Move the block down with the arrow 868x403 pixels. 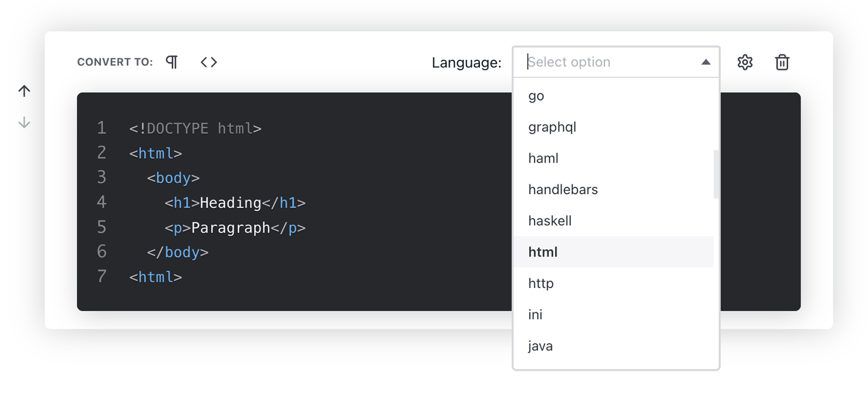point(24,122)
